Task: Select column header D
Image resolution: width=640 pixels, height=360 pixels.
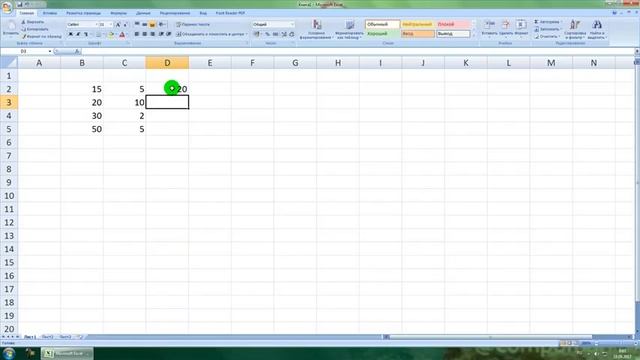Action: (x=167, y=63)
